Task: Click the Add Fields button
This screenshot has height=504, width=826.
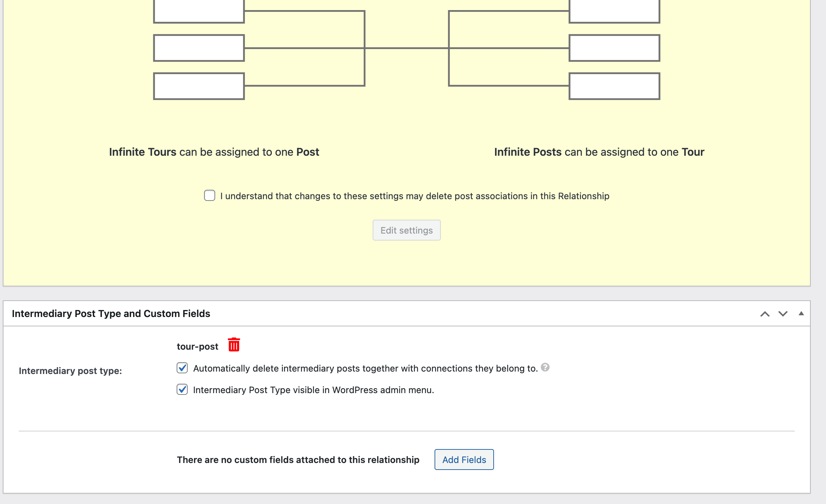Action: point(464,460)
